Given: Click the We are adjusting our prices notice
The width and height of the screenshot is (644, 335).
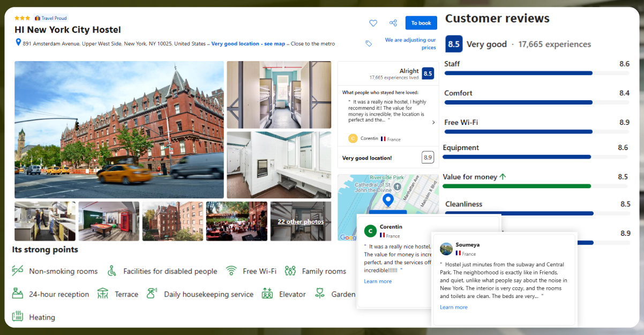Looking at the screenshot, I should (x=410, y=43).
